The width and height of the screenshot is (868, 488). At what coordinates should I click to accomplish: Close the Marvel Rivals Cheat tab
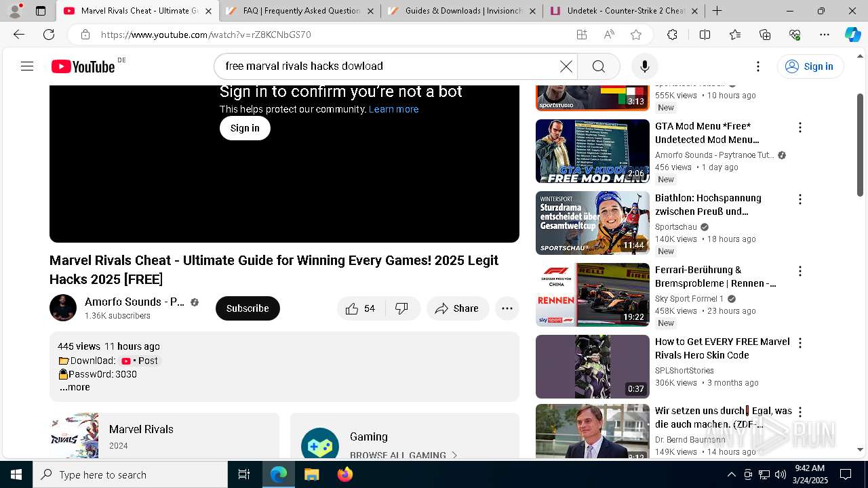point(208,11)
